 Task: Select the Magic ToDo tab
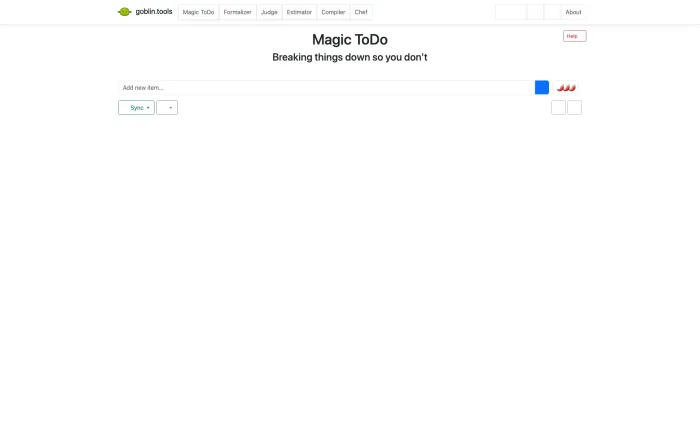198,12
